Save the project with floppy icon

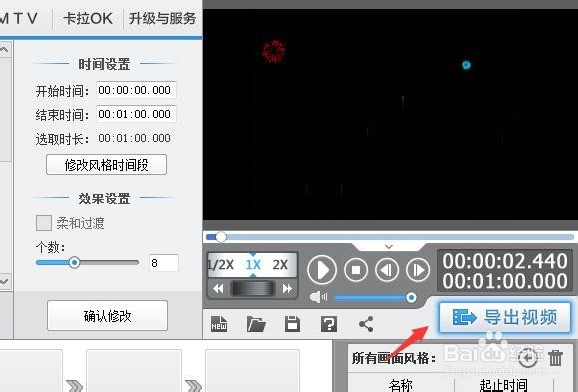pos(292,324)
